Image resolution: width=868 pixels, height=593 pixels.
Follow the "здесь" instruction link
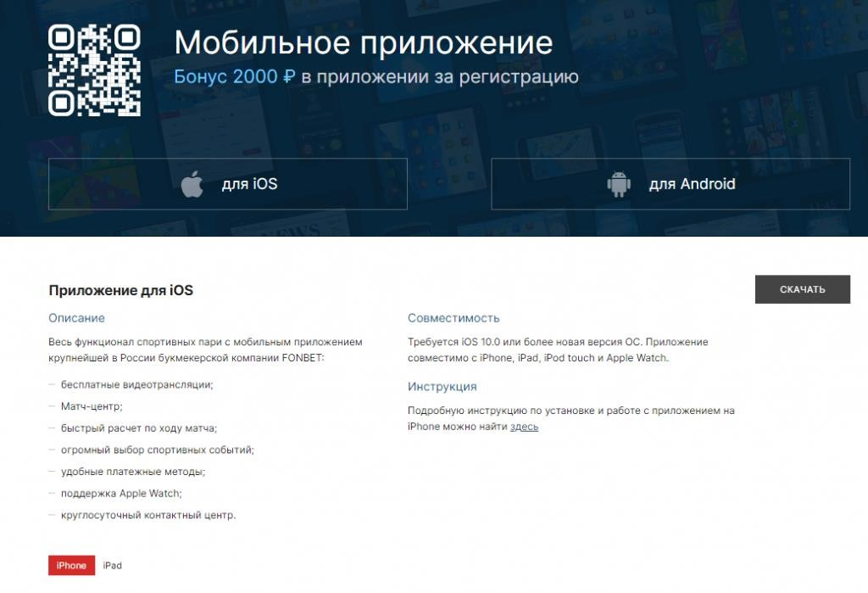click(524, 427)
